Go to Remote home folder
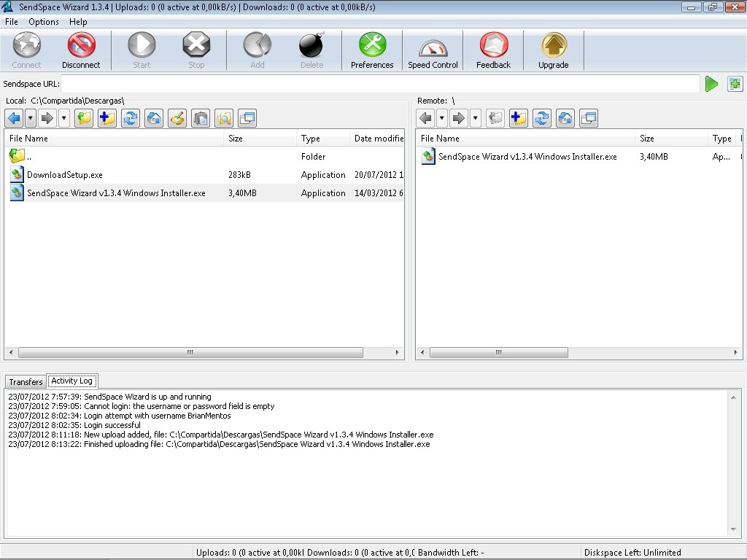The width and height of the screenshot is (747, 560). click(565, 118)
